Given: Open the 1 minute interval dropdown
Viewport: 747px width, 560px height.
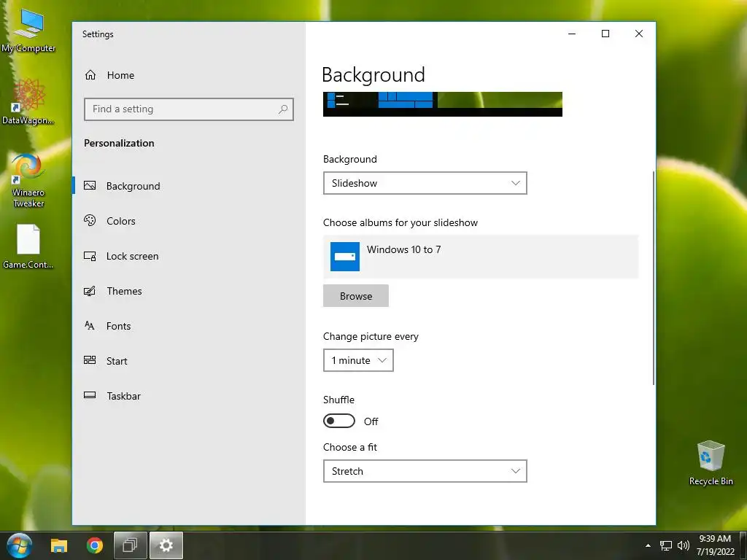Looking at the screenshot, I should coord(358,360).
